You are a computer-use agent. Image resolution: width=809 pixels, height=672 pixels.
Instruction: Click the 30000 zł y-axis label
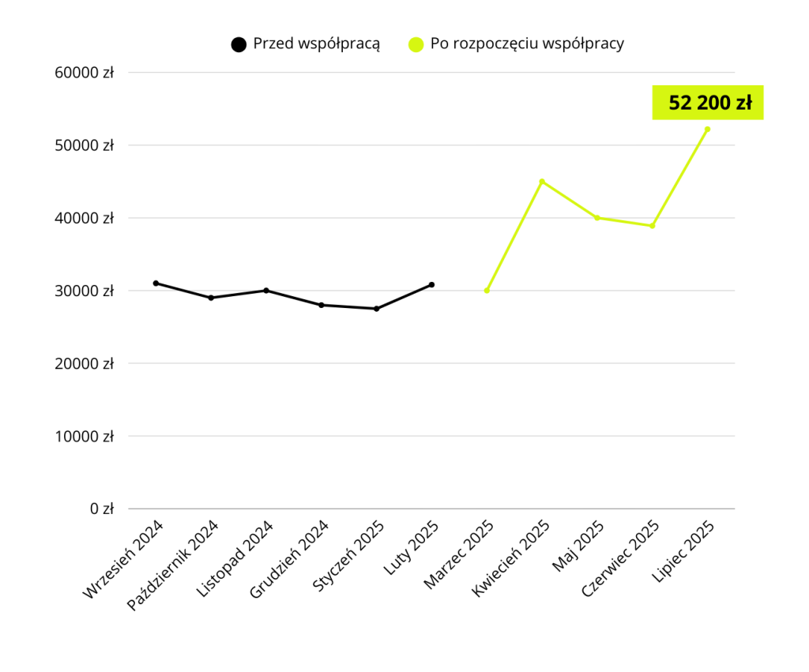tap(84, 291)
